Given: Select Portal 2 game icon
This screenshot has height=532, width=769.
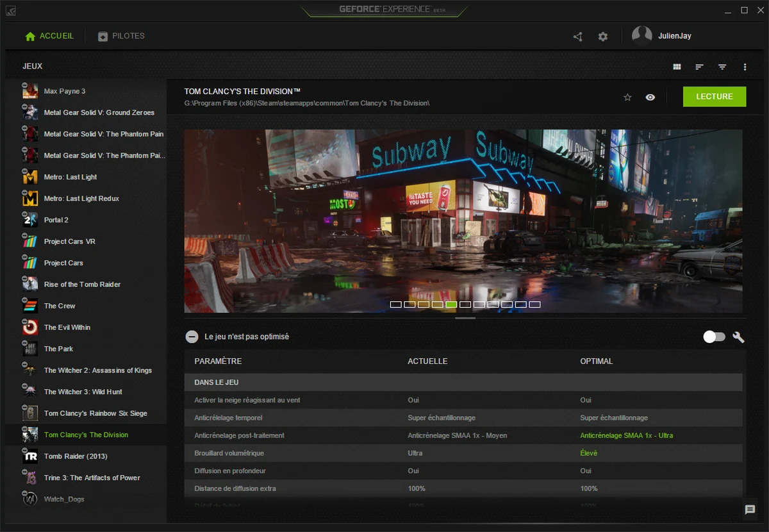Looking at the screenshot, I should tap(30, 220).
